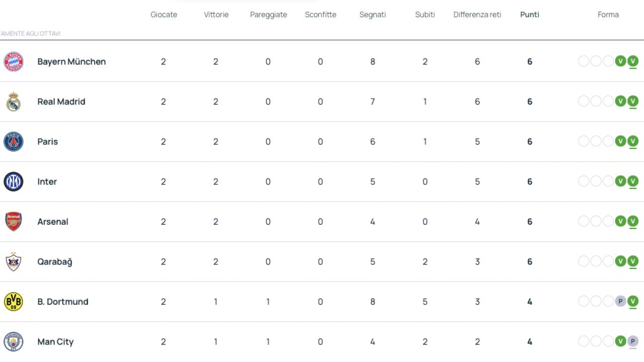Screen dimensions: 644x362
Task: Click an empty form circle in Qarabağ's row
Action: pyautogui.click(x=585, y=261)
